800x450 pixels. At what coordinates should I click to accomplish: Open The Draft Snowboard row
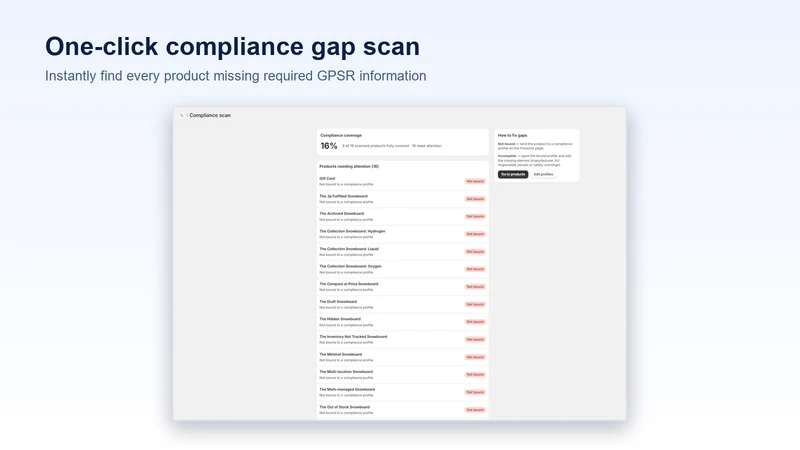(402, 304)
